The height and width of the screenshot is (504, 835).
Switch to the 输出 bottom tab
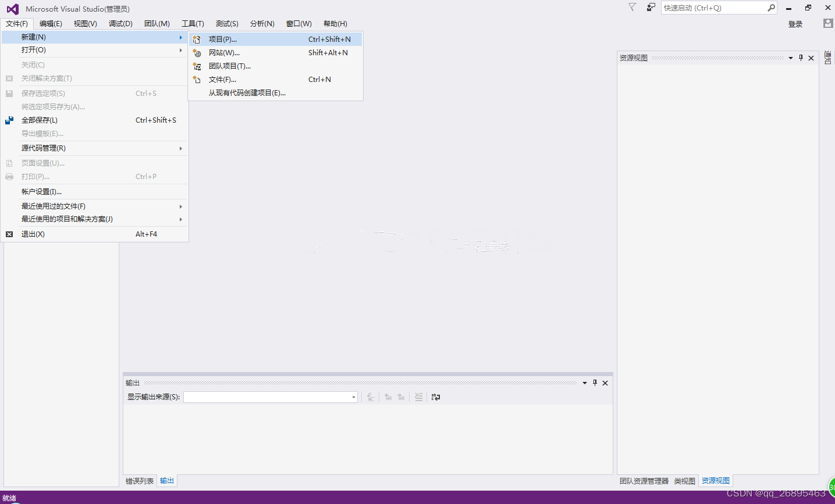167,481
